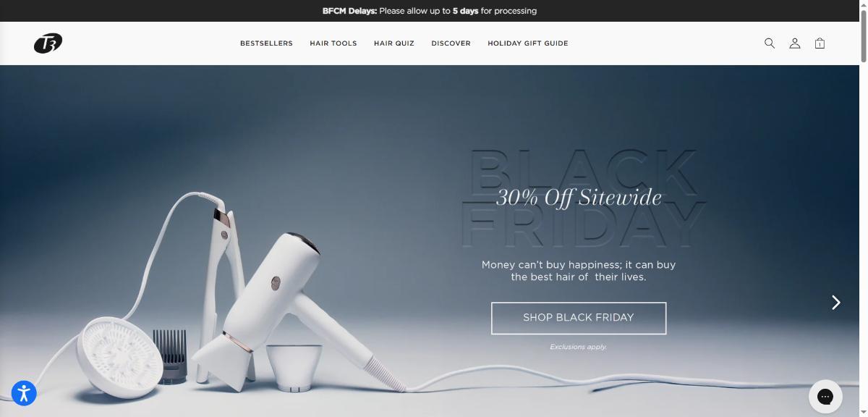
Task: Open the Bestsellers menu
Action: 266,43
